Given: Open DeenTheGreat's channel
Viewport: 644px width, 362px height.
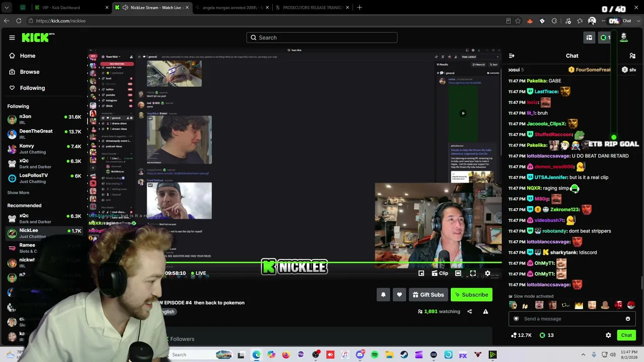Looking at the screenshot, I should coord(44,134).
